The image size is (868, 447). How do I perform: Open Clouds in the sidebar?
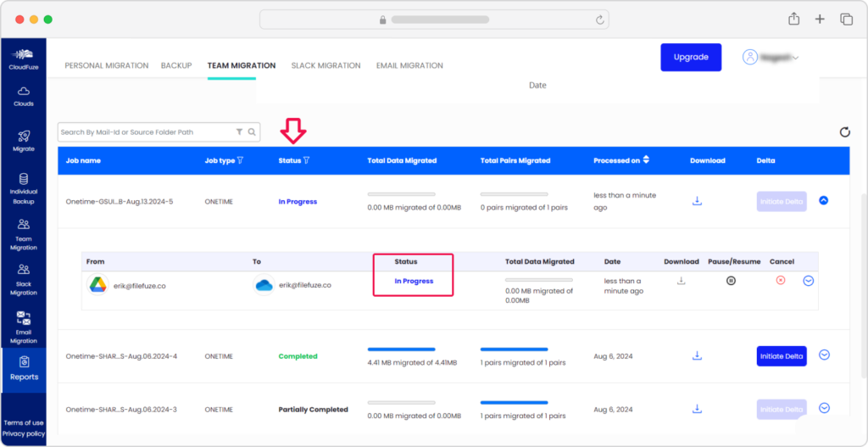(23, 97)
